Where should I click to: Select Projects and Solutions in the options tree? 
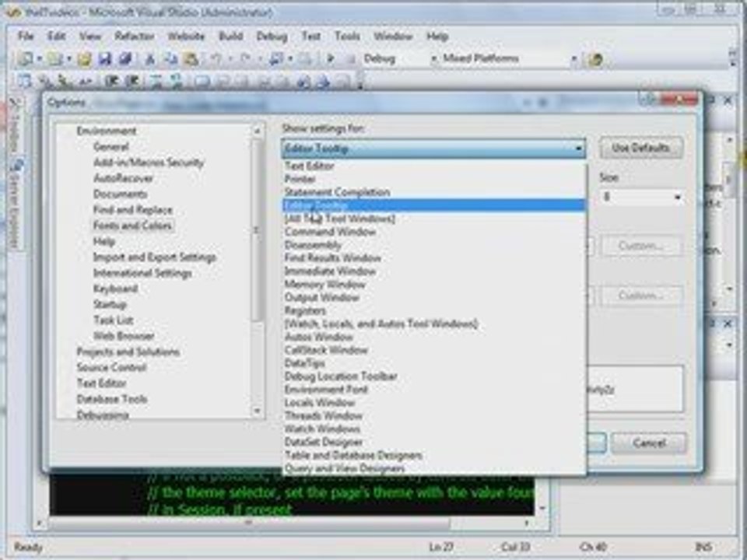pos(128,352)
